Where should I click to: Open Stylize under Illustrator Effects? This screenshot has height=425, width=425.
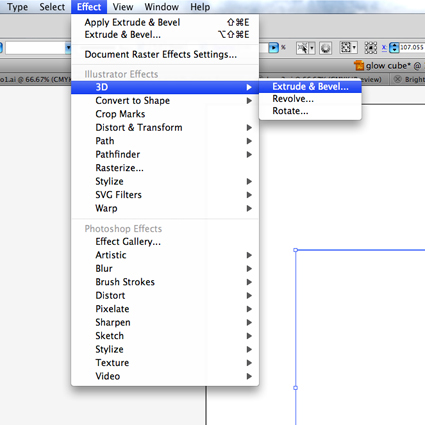click(165, 181)
